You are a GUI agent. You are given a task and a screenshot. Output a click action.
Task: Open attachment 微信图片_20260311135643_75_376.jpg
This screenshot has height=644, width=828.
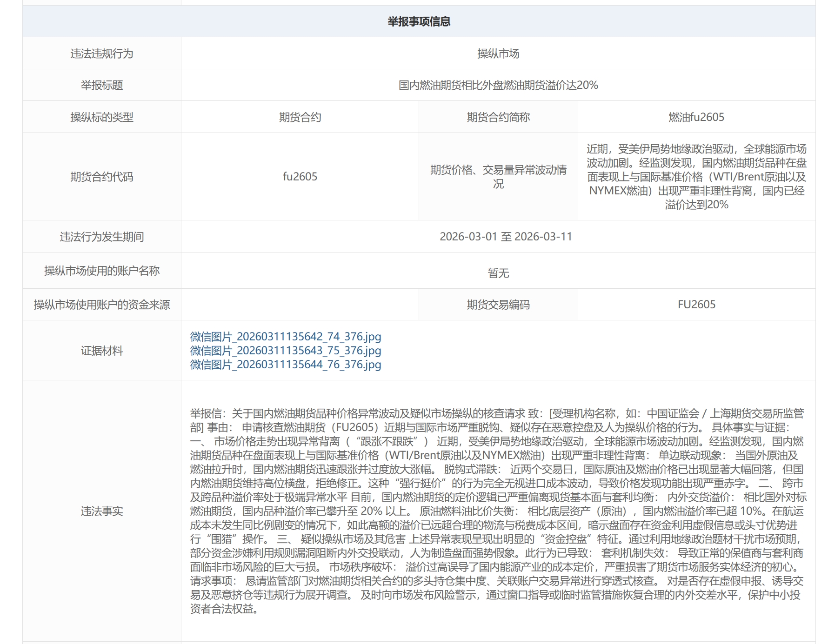point(286,351)
